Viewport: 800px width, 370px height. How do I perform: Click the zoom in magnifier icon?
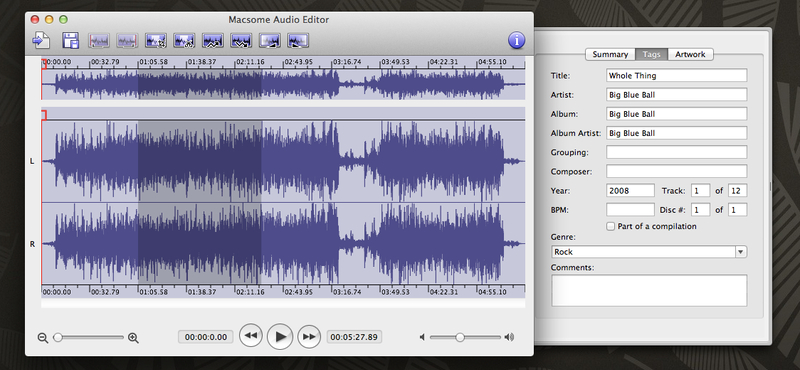pos(133,338)
